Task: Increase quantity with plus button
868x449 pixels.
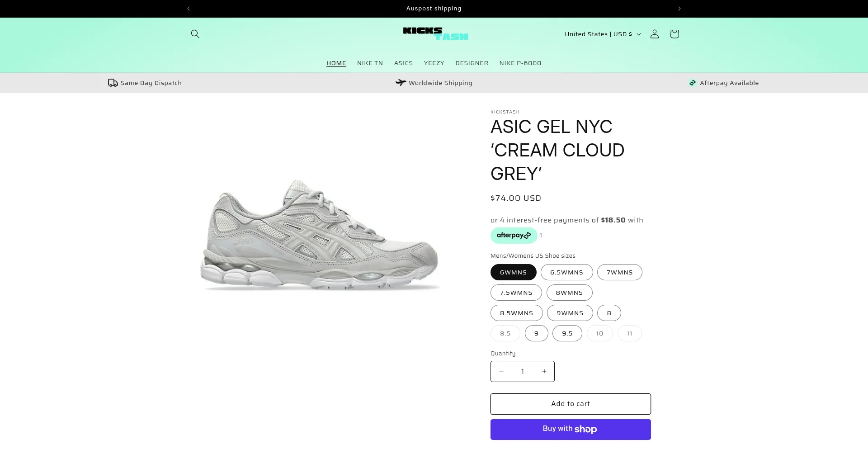Action: pos(544,371)
